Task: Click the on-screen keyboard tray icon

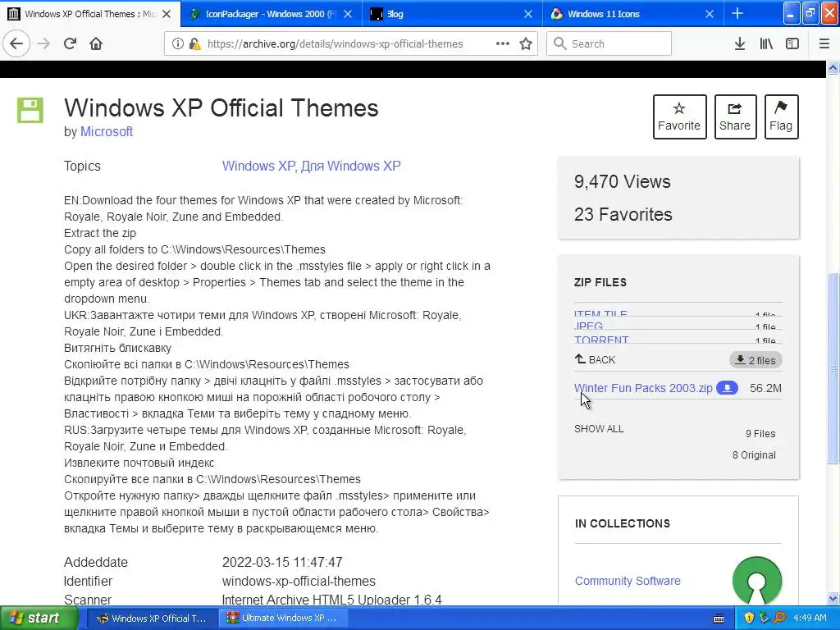Action: pyautogui.click(x=719, y=619)
